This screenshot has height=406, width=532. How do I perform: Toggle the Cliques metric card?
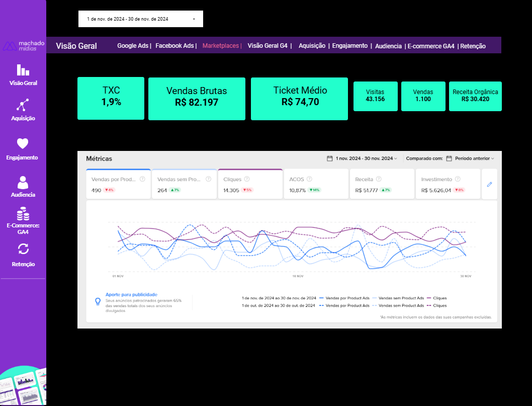(x=250, y=185)
